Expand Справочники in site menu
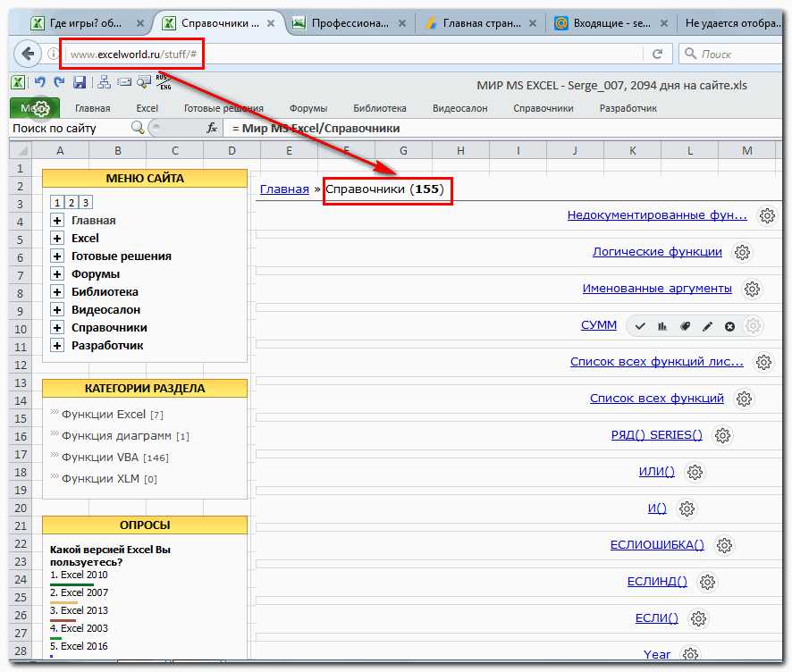Image resolution: width=792 pixels, height=672 pixels. point(57,328)
